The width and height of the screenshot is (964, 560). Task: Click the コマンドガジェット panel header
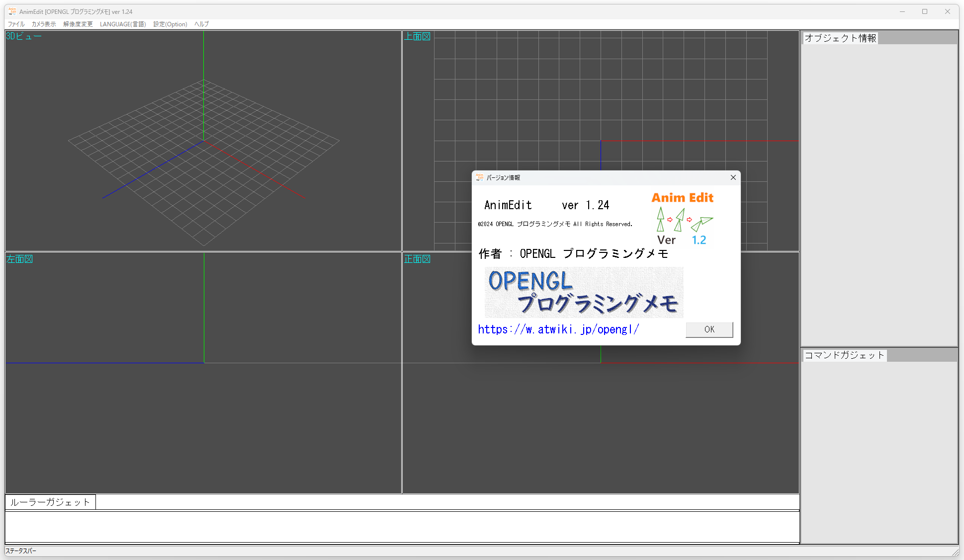point(844,355)
